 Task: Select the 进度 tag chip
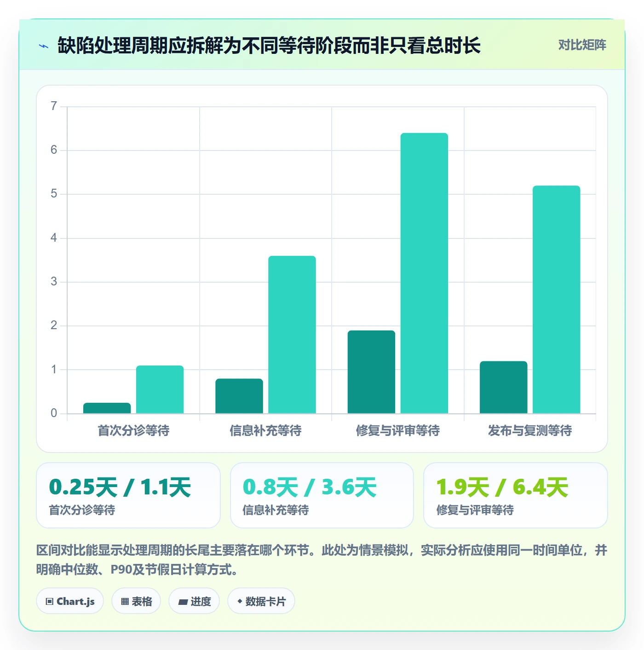coord(194,601)
